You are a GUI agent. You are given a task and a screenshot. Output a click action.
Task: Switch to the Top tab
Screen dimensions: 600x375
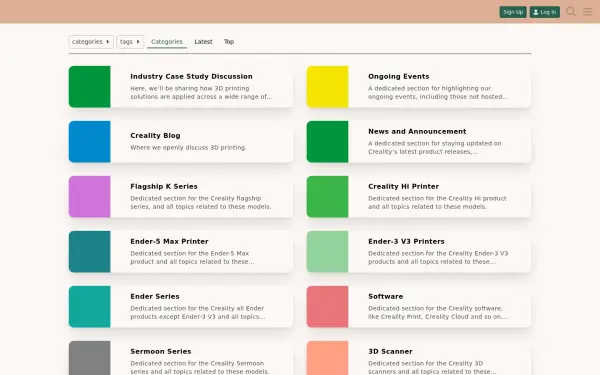[229, 42]
